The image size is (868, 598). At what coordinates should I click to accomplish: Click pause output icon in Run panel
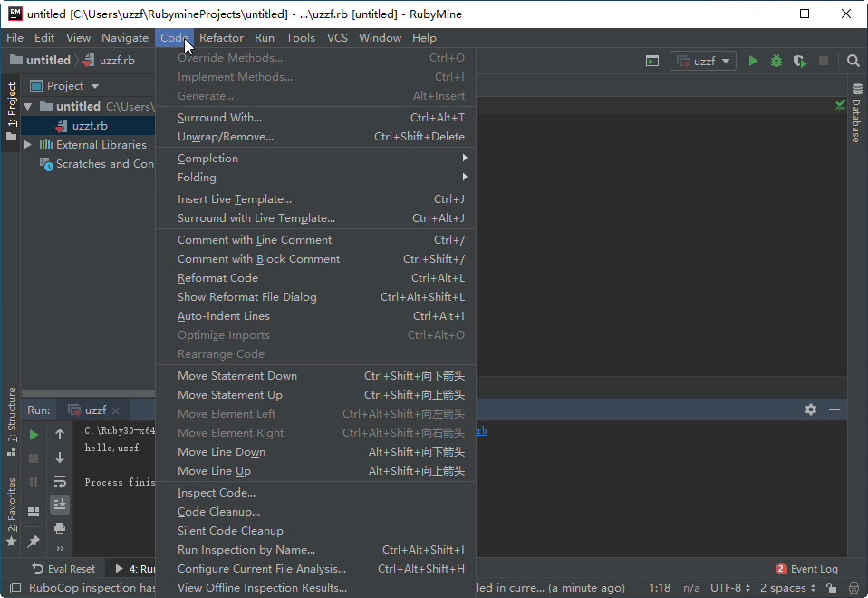coord(34,482)
